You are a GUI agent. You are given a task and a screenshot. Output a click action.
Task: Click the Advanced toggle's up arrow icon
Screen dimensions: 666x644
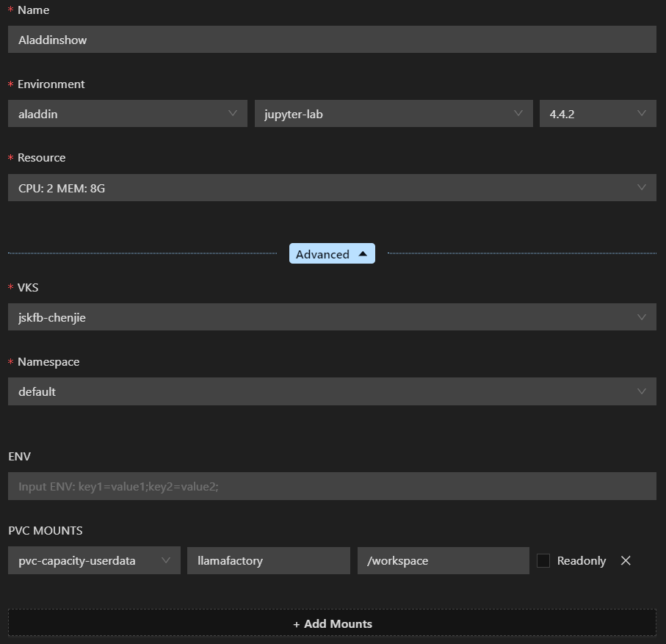click(x=363, y=253)
